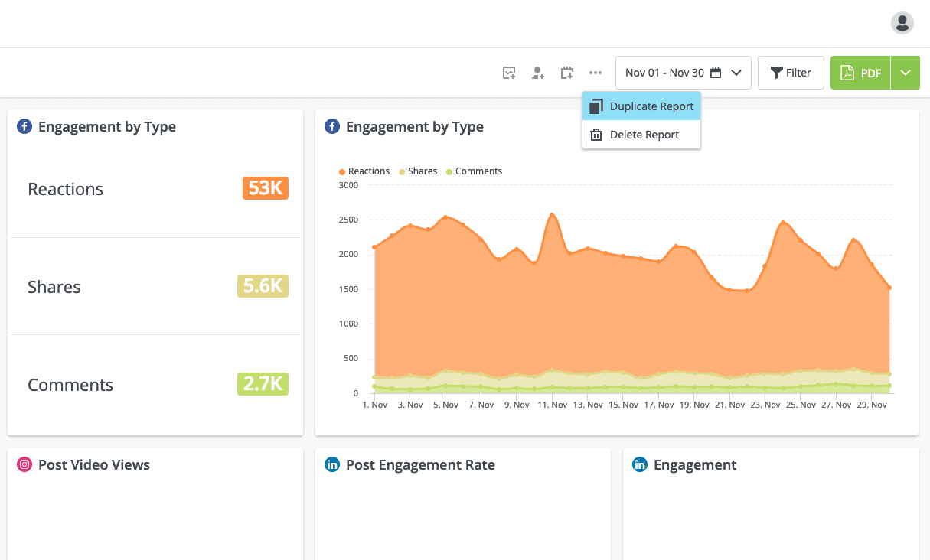This screenshot has width=930, height=560.
Task: Click the green 2.7K Comments badge
Action: (x=263, y=384)
